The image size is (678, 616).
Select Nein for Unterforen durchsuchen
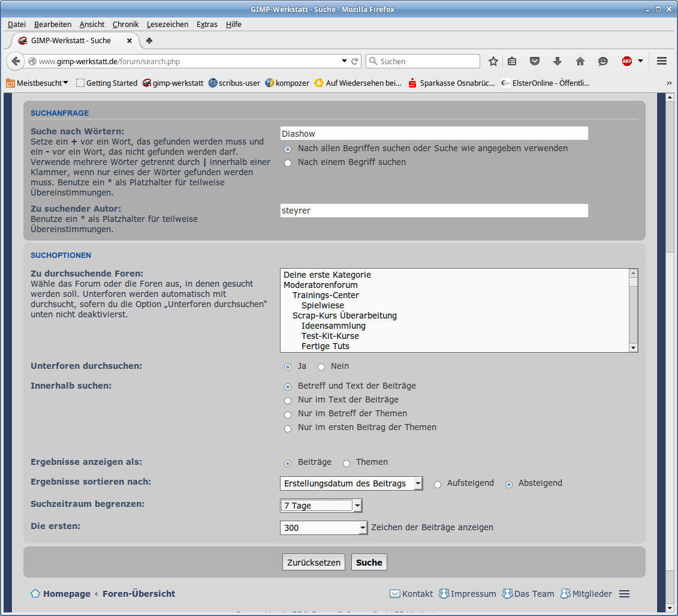pyautogui.click(x=321, y=367)
